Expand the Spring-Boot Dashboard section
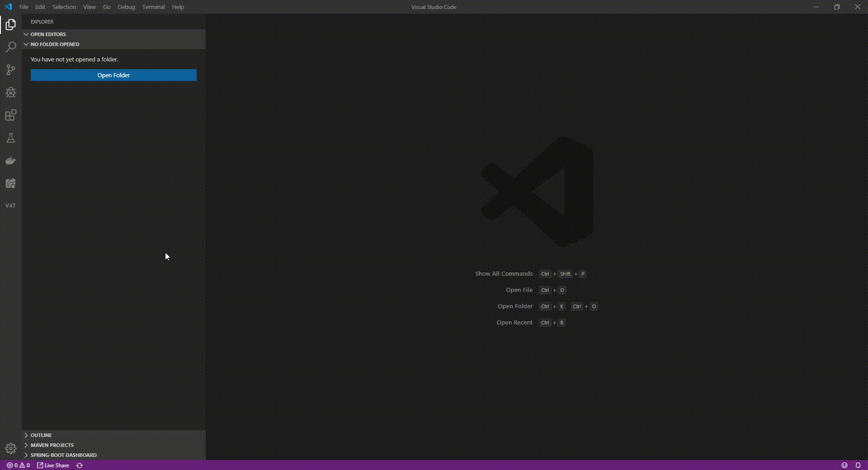 click(x=113, y=455)
